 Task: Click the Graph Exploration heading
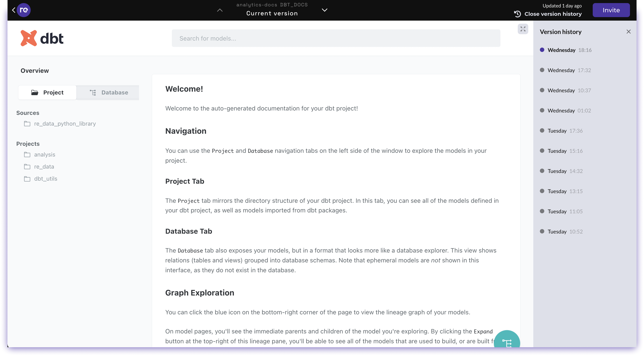click(x=199, y=293)
